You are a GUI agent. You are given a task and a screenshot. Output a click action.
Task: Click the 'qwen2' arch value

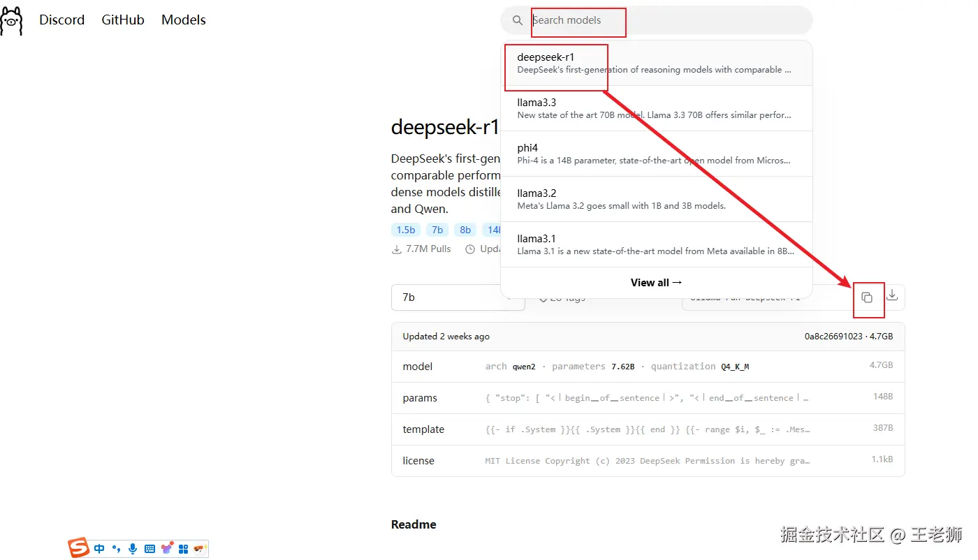524,367
